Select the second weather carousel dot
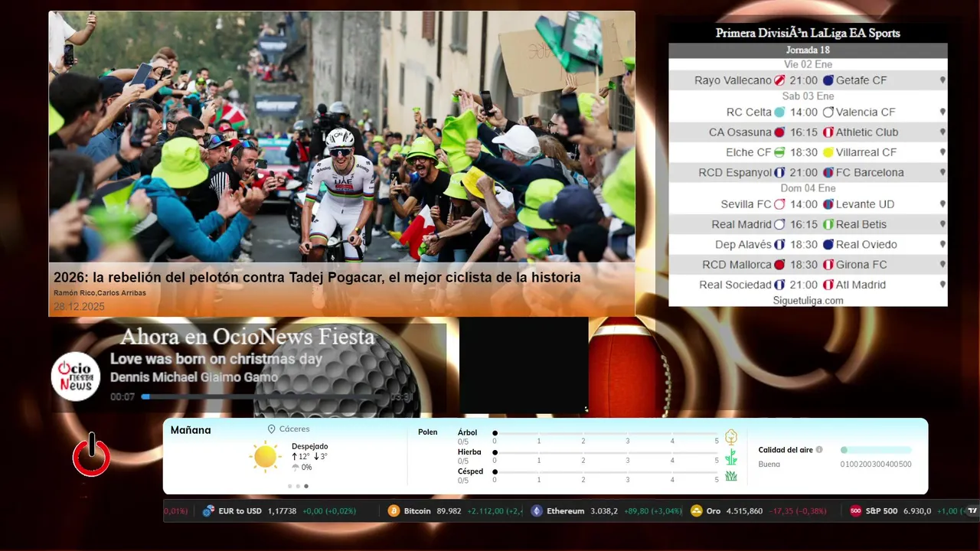980x551 pixels. pyautogui.click(x=298, y=486)
